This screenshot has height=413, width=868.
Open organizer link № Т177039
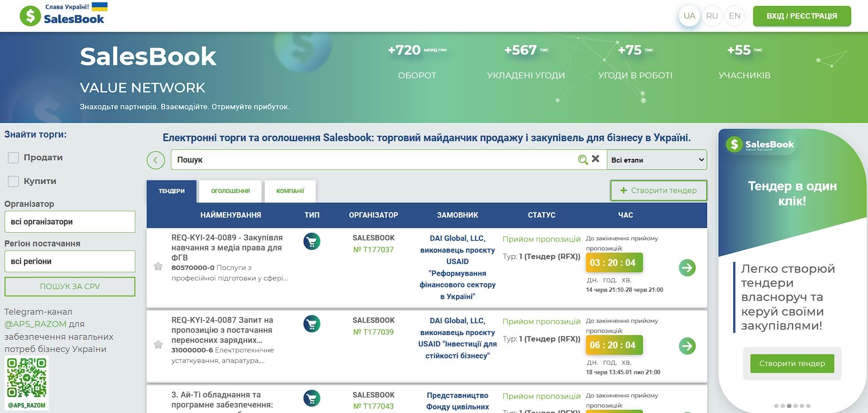pos(373,332)
